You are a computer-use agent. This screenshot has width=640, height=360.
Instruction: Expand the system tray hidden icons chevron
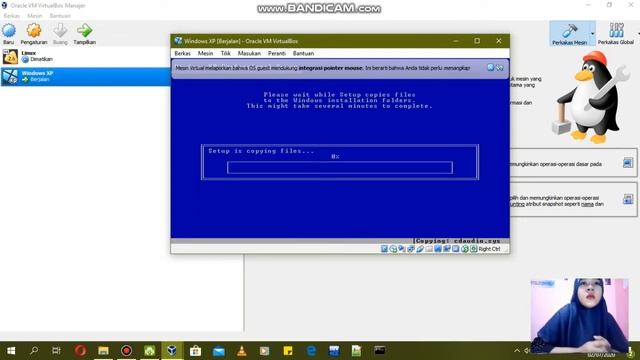pyautogui.click(x=517, y=351)
